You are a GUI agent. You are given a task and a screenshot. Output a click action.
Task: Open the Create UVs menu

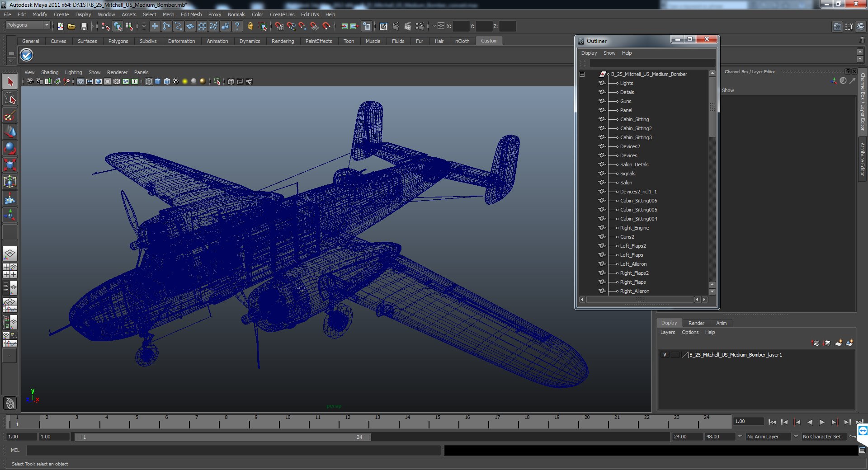282,14
